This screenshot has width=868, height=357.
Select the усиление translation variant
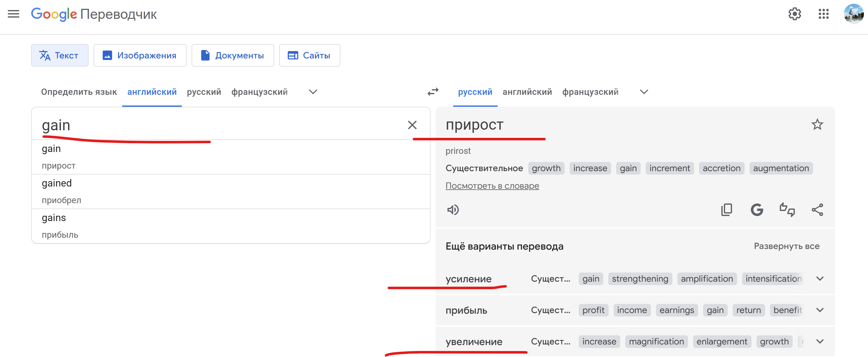[468, 279]
